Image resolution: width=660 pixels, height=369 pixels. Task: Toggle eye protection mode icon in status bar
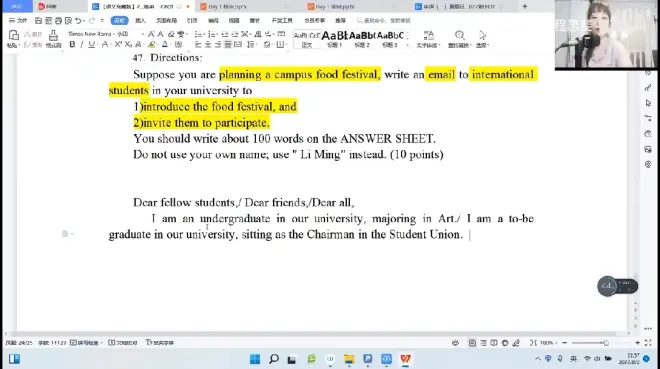point(455,343)
